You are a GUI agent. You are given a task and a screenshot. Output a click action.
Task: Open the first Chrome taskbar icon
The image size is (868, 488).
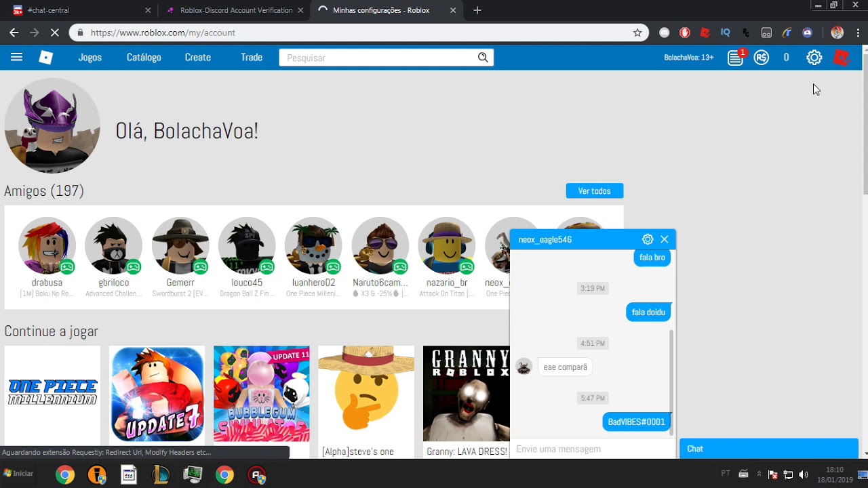(x=65, y=474)
